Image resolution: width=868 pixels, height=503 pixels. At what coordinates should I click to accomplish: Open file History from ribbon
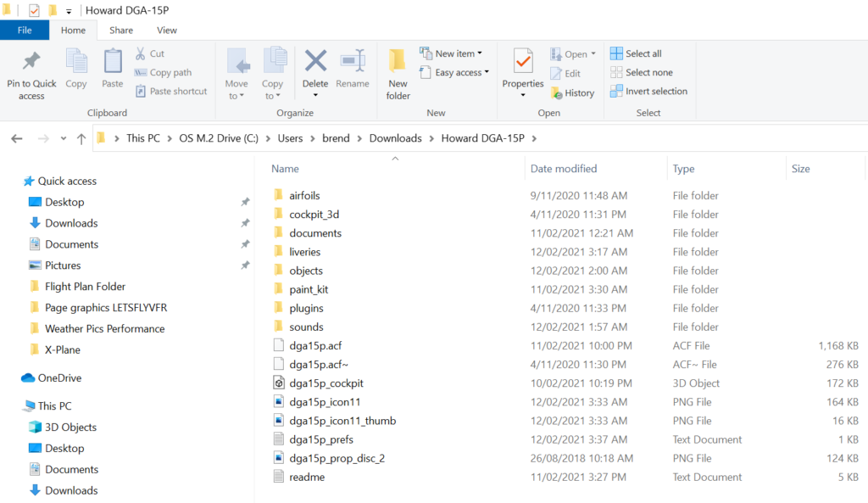tap(572, 93)
